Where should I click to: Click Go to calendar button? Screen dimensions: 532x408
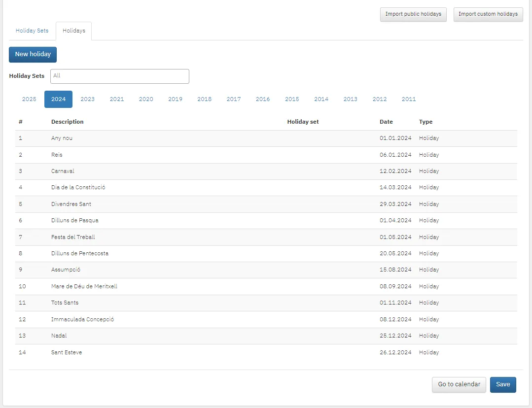459,385
